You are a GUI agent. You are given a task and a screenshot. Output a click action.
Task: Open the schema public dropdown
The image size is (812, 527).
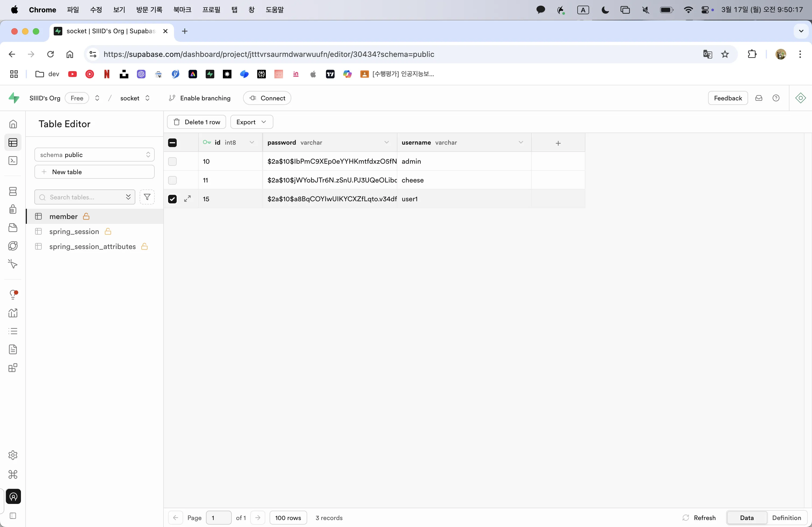tap(95, 155)
